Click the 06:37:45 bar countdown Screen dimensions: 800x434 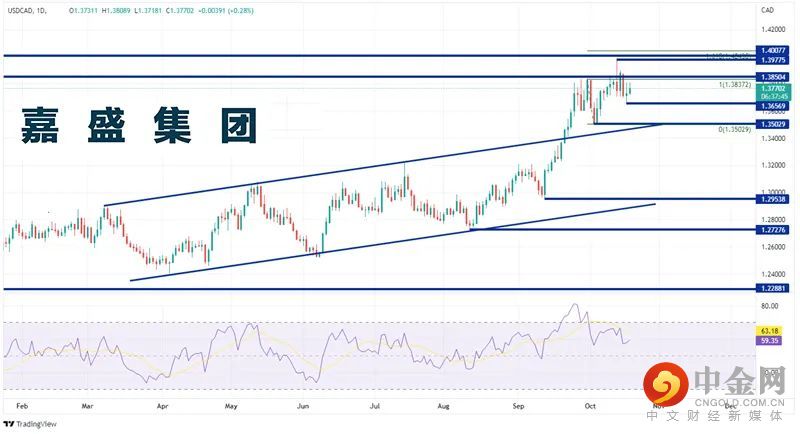point(773,96)
